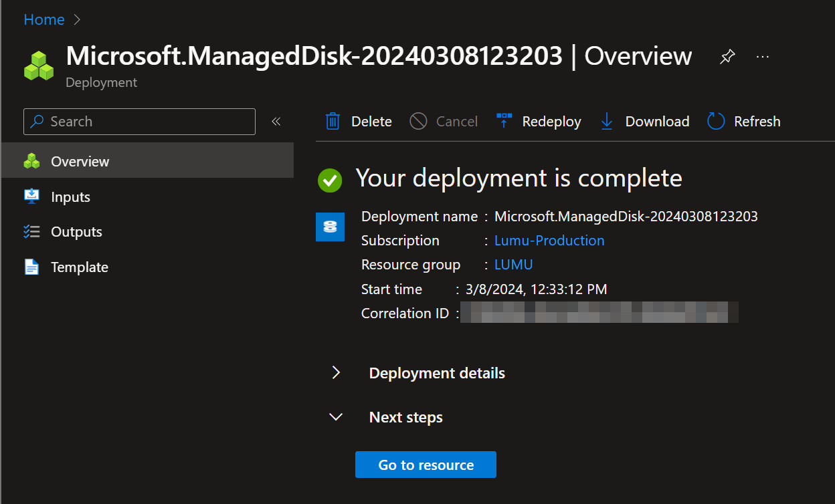Open the Inputs menu item

[x=70, y=197]
